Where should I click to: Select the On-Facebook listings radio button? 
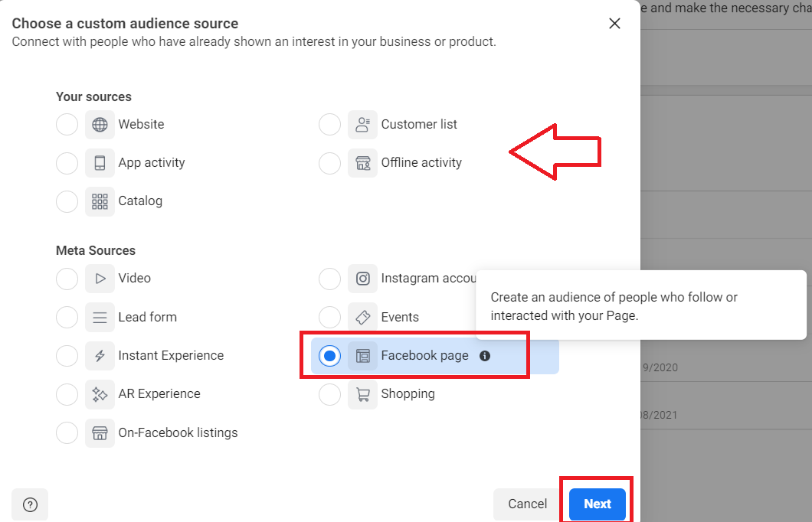pyautogui.click(x=67, y=432)
